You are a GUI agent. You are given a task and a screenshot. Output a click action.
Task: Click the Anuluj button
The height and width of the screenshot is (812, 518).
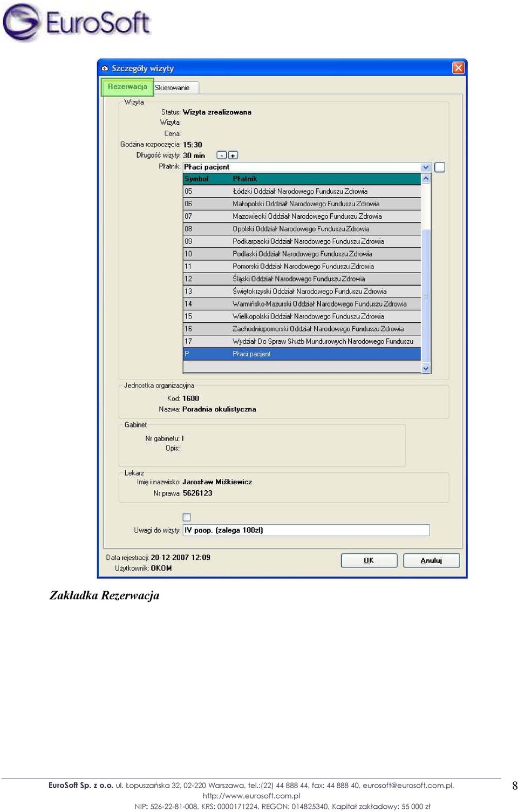pyautogui.click(x=431, y=560)
